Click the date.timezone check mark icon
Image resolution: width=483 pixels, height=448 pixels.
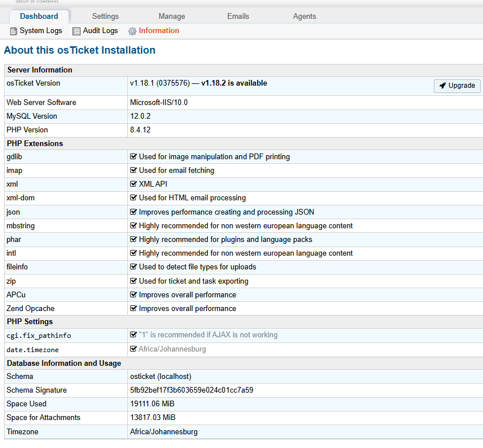coord(133,349)
